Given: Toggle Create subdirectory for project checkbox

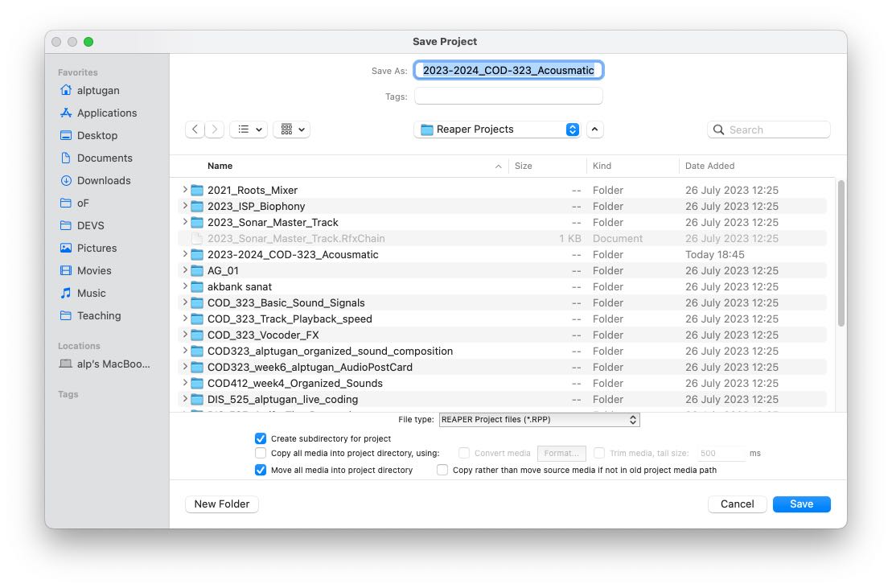Looking at the screenshot, I should (261, 438).
